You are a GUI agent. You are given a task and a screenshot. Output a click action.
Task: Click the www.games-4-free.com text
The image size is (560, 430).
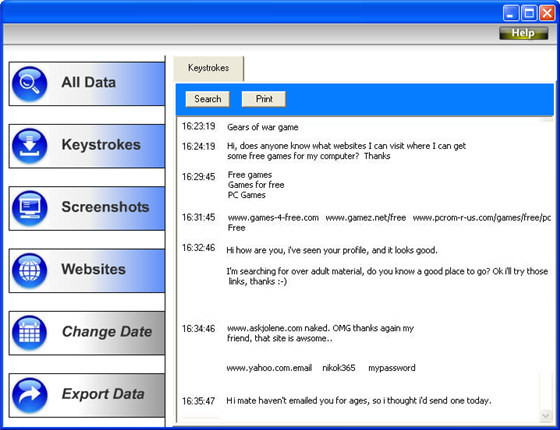[x=273, y=218]
